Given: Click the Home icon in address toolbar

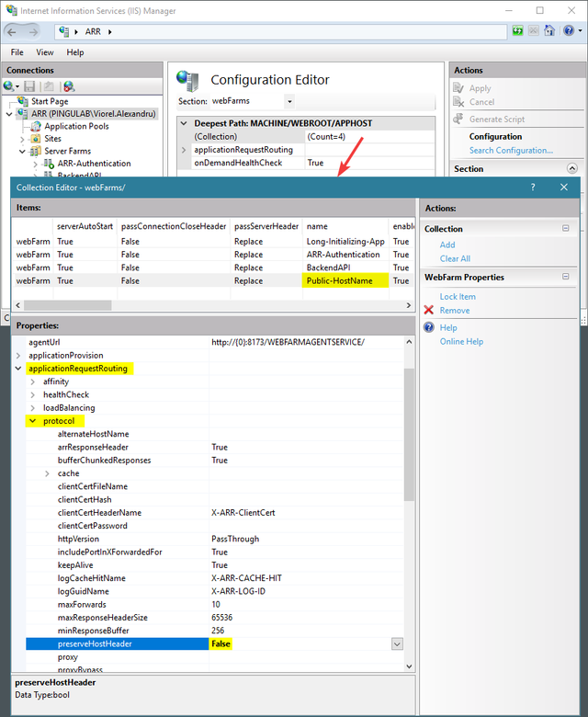Looking at the screenshot, I should pyautogui.click(x=549, y=30).
